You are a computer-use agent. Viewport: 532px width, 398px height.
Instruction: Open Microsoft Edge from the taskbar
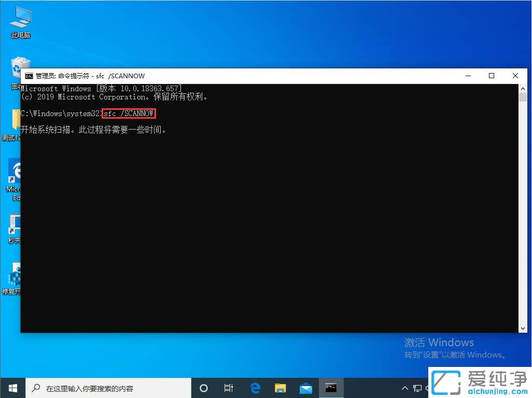click(255, 388)
